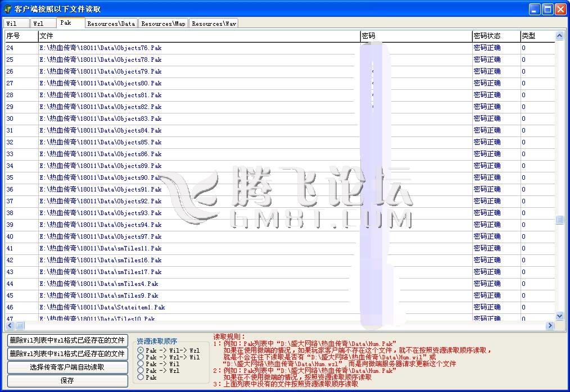Maximize the window
The image size is (570, 392).
coord(548,9)
